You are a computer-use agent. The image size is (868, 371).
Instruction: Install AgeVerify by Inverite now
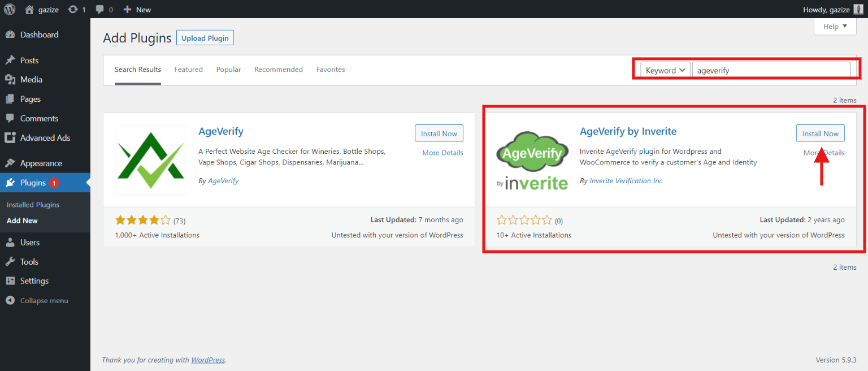tap(821, 133)
